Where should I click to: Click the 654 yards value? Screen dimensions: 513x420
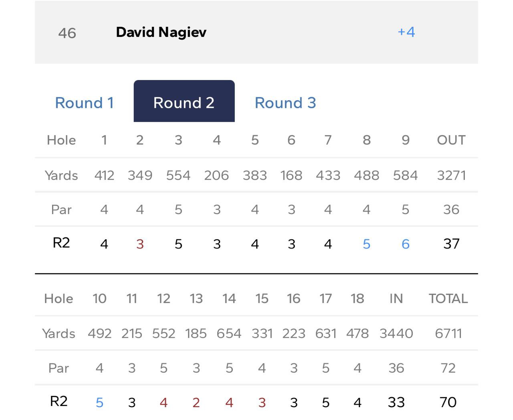229,333
